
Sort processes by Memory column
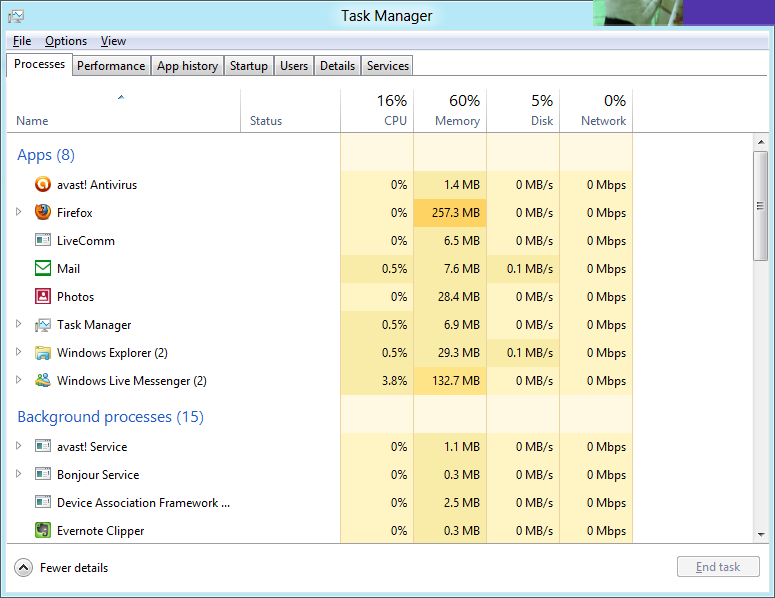pyautogui.click(x=450, y=110)
